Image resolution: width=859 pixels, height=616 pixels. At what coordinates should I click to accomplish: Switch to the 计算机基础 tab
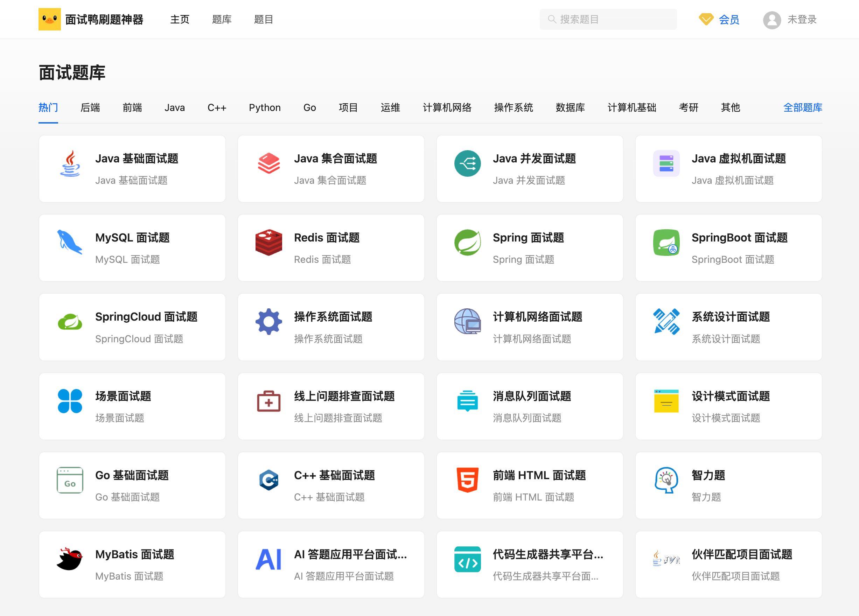click(632, 107)
